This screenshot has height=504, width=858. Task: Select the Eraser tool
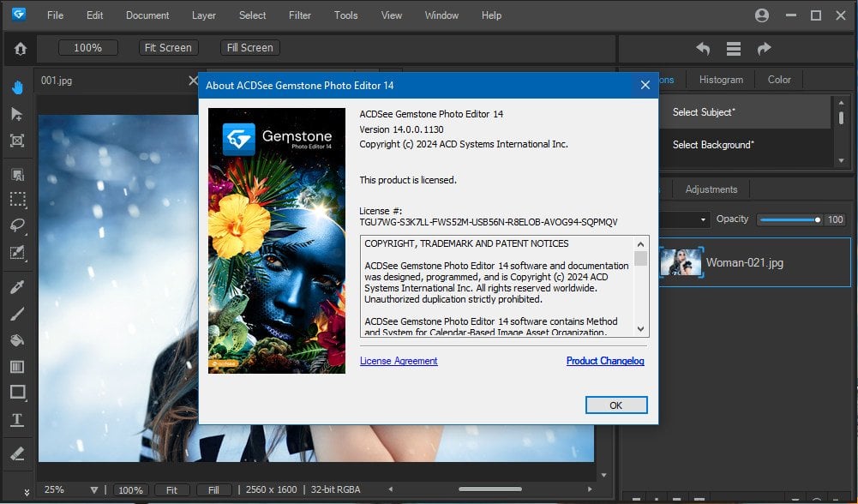tap(17, 453)
